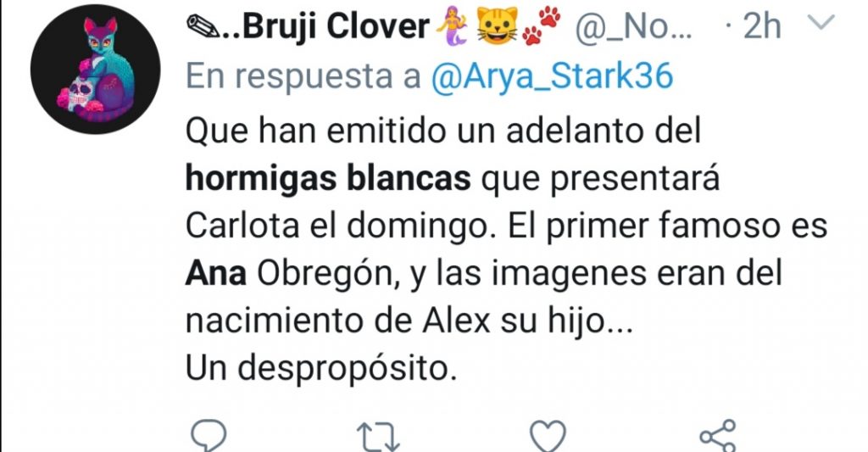Click the grinning cat face emoji
868x452 pixels.
pos(497,25)
